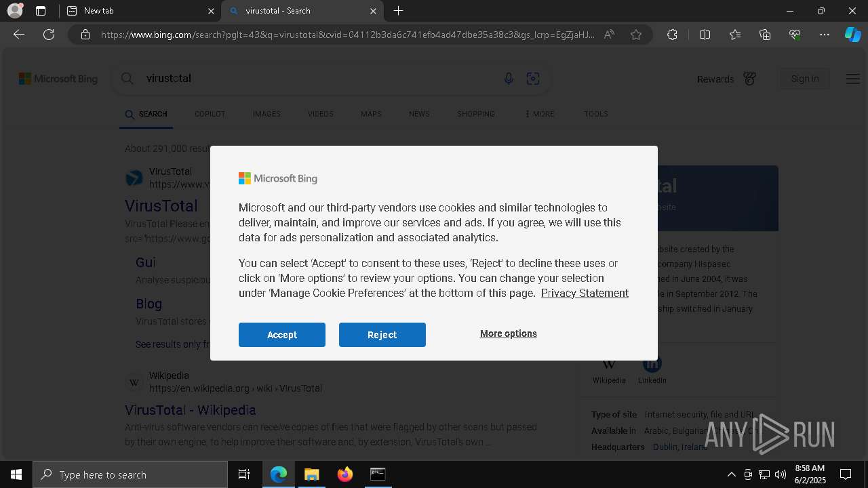Open the clock and date flyout
The height and width of the screenshot is (488, 868).
(810, 474)
